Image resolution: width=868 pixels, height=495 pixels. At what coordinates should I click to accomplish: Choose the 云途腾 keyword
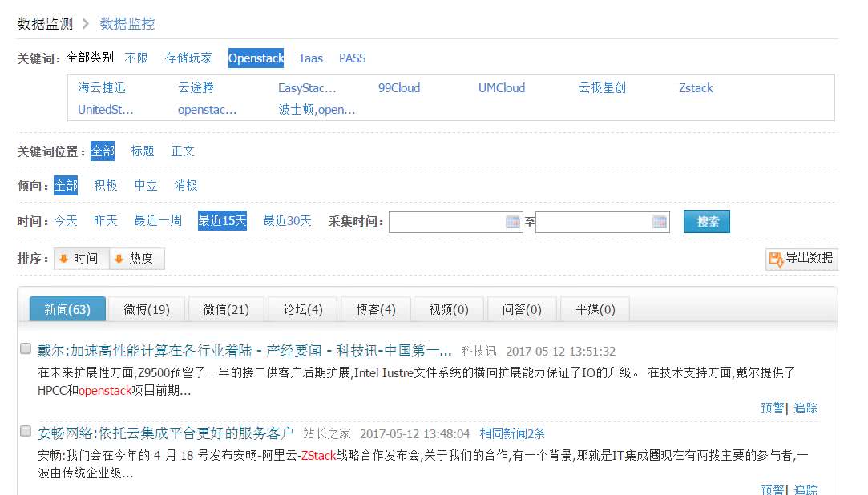[196, 87]
